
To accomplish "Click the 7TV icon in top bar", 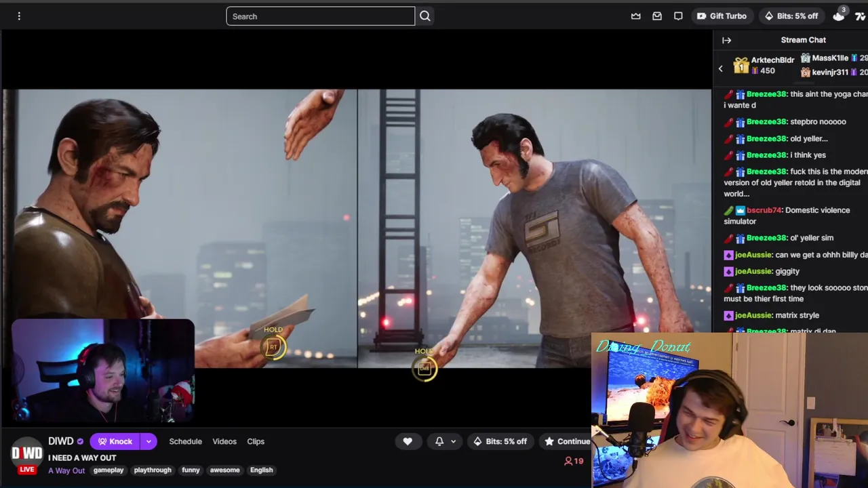I will coord(861,16).
